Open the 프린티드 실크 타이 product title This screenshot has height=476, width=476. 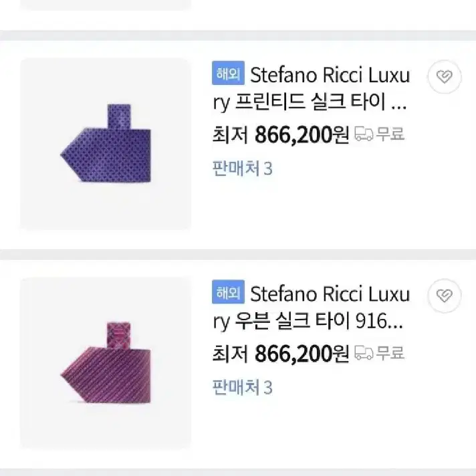(x=311, y=89)
